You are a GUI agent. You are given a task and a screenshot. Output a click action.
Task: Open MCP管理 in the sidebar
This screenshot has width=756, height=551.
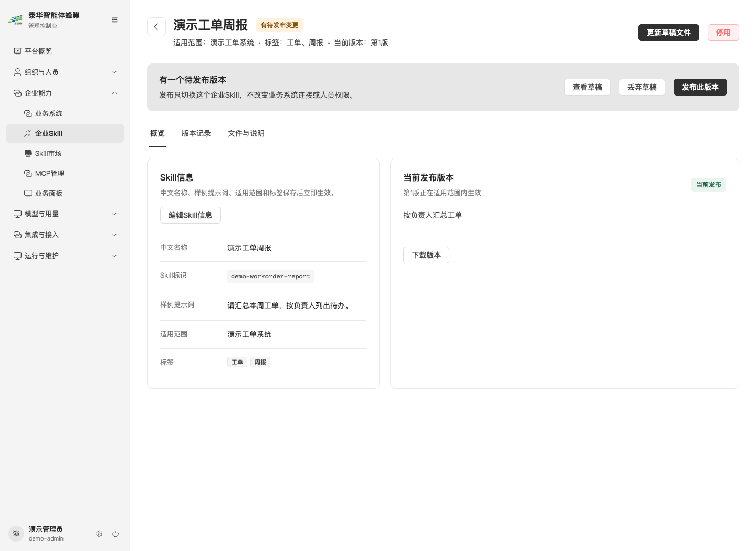[65, 173]
